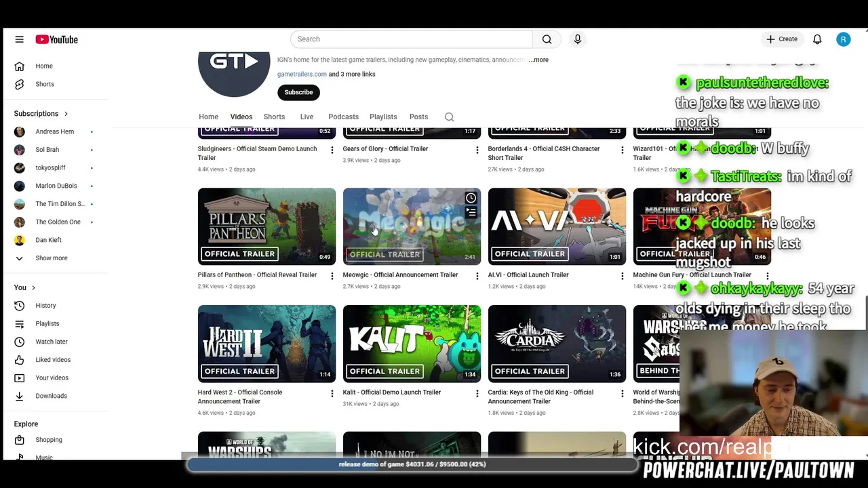This screenshot has height=488, width=868.
Task: Open options for Kalit video
Action: [477, 393]
